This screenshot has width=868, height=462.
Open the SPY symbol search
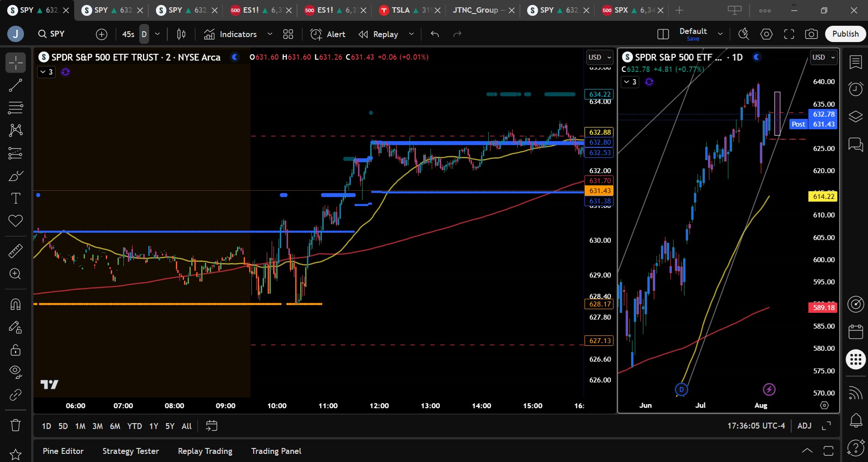point(52,34)
